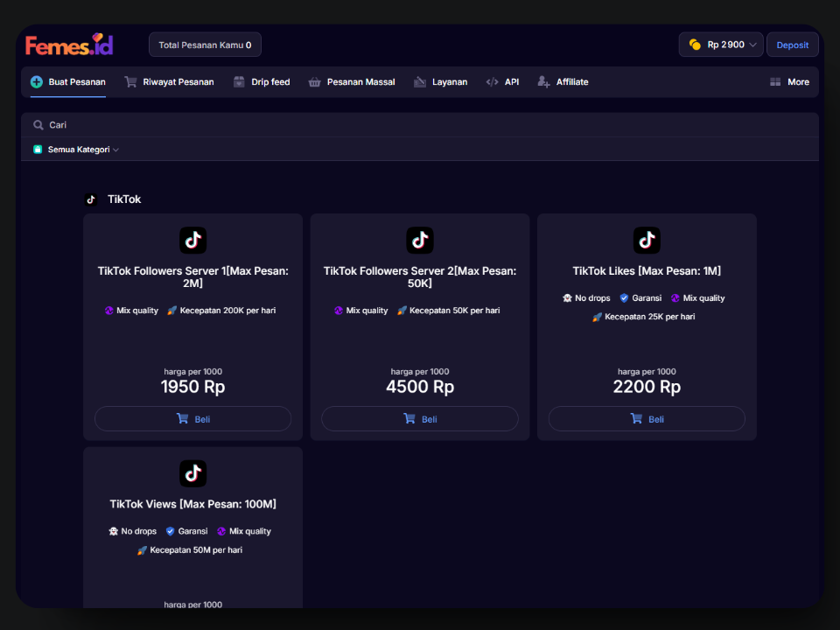
Task: Switch to the Riwayat Pesanan tab
Action: click(169, 82)
